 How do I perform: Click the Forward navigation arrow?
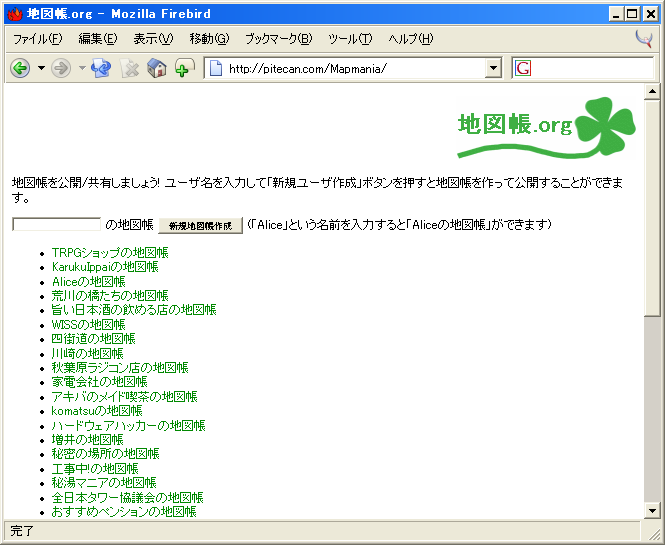(x=61, y=68)
